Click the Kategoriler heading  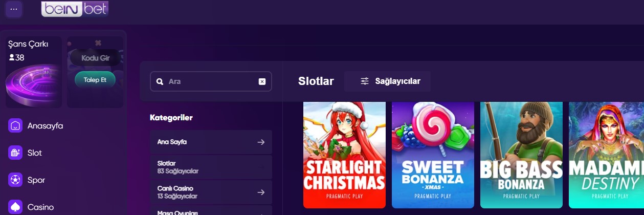coord(171,118)
